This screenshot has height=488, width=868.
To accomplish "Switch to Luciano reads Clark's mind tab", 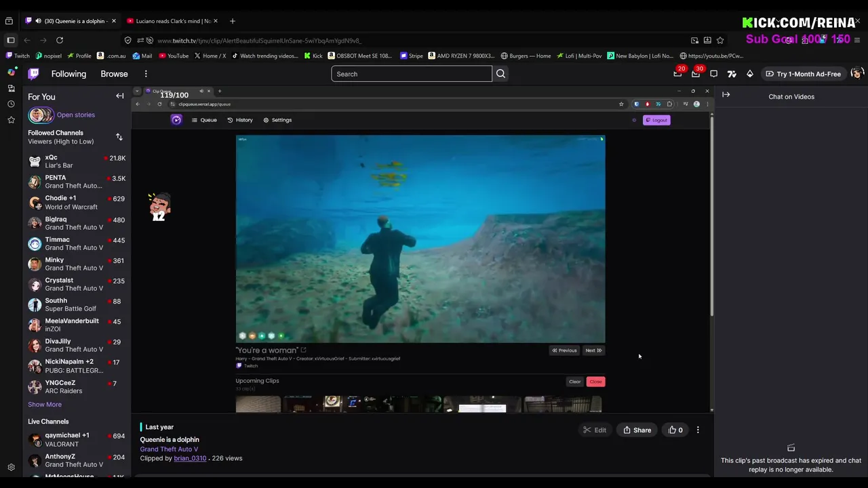I will click(x=173, y=21).
